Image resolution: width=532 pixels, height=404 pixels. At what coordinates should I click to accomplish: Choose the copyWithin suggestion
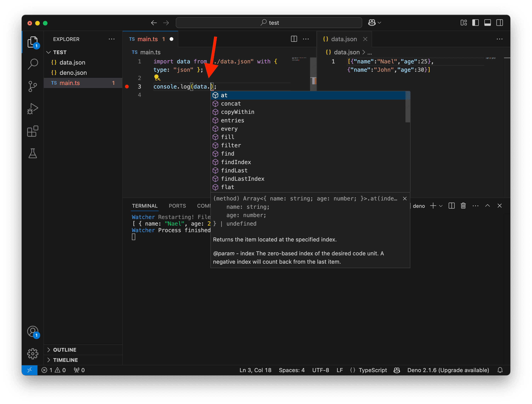tap(308, 112)
